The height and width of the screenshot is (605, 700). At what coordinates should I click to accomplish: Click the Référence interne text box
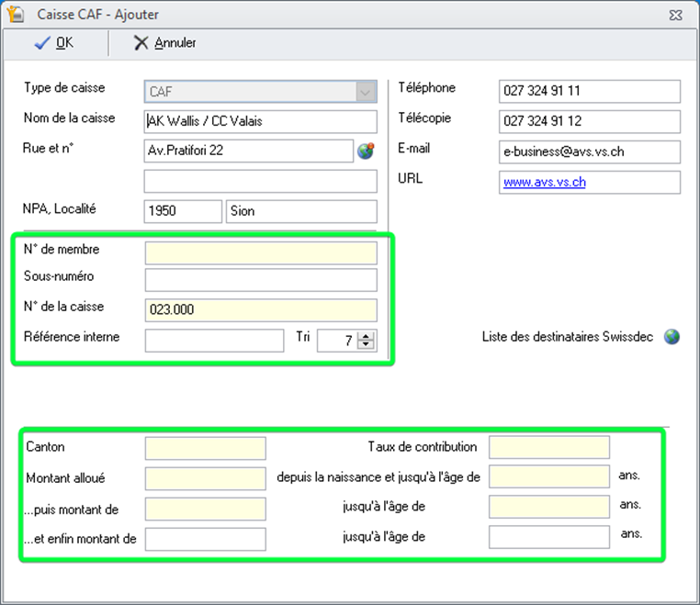214,341
